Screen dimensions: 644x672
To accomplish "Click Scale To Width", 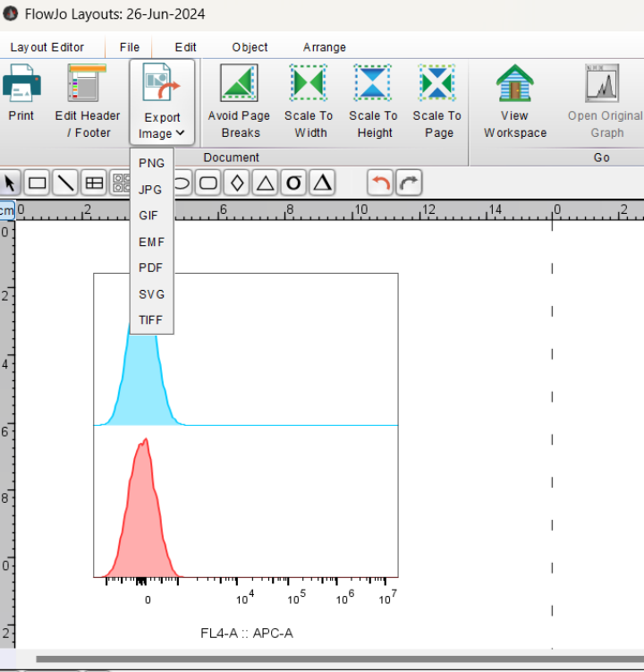I will 309,101.
